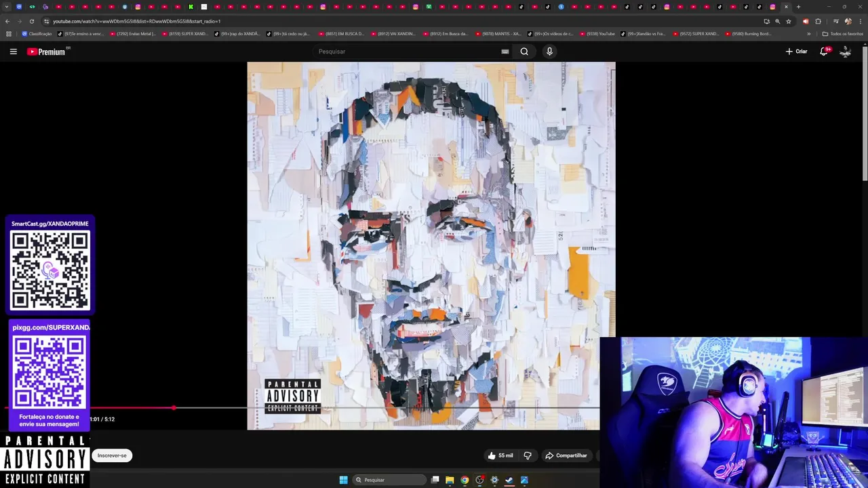Click the album art video player
Screen dimensions: 868x488
(431, 245)
